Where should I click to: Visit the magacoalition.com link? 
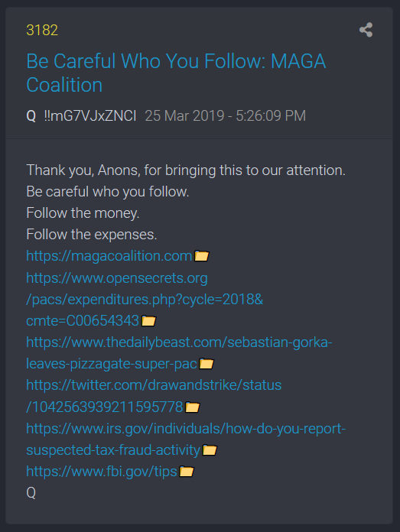point(109,256)
